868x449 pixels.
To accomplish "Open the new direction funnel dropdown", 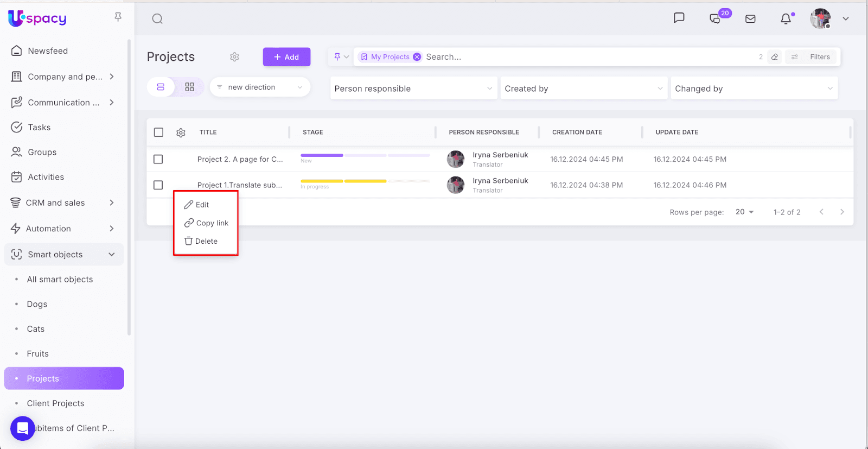I will point(260,87).
